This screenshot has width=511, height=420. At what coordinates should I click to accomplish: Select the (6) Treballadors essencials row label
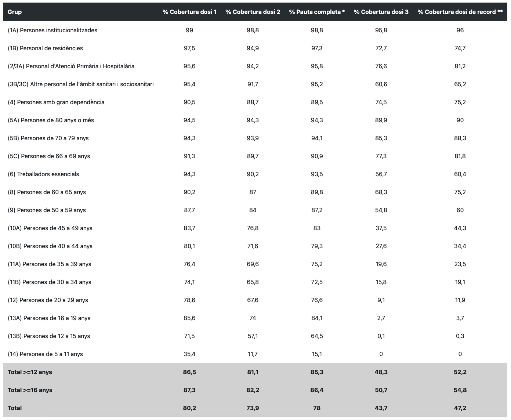click(x=43, y=174)
